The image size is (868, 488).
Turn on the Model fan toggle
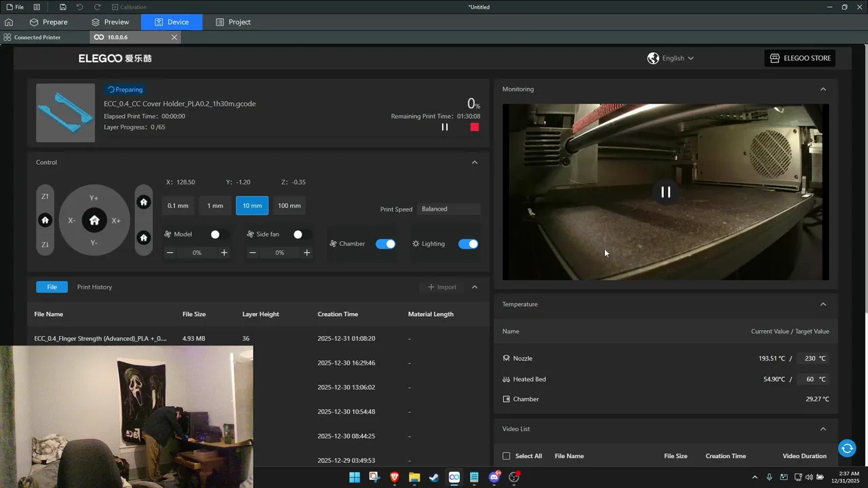pos(219,234)
